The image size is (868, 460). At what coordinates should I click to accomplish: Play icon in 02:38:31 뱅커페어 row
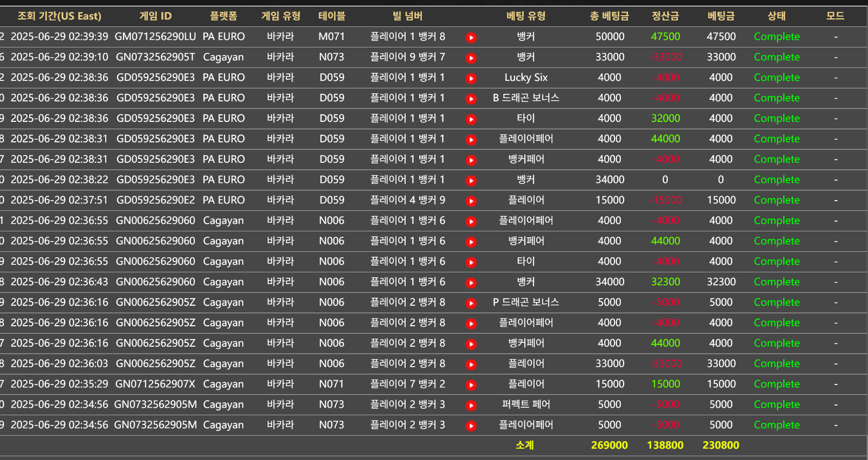click(471, 160)
